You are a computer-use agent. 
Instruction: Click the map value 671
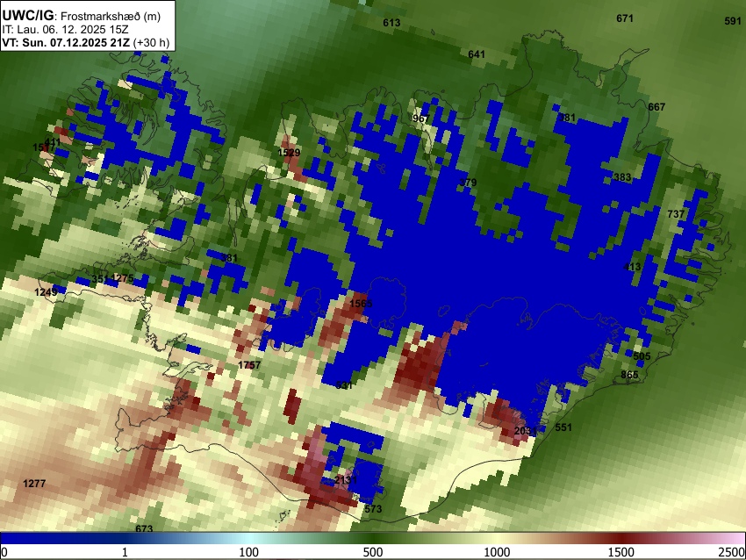tap(625, 18)
